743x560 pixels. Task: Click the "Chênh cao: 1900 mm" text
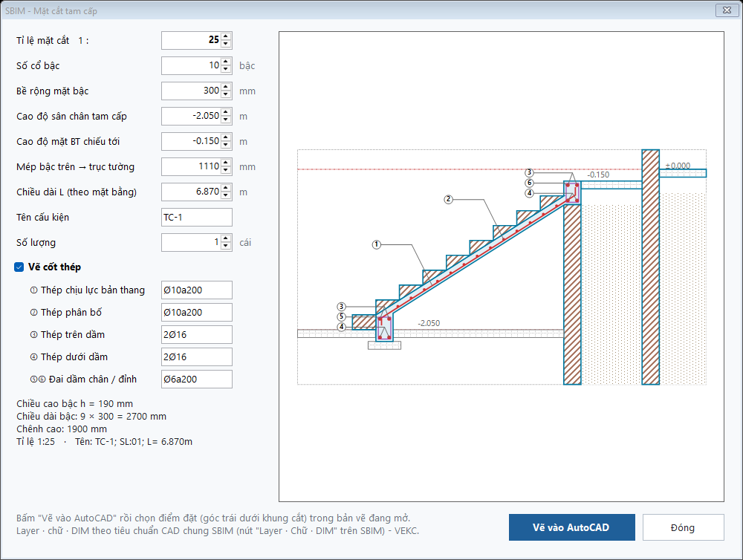(62, 429)
